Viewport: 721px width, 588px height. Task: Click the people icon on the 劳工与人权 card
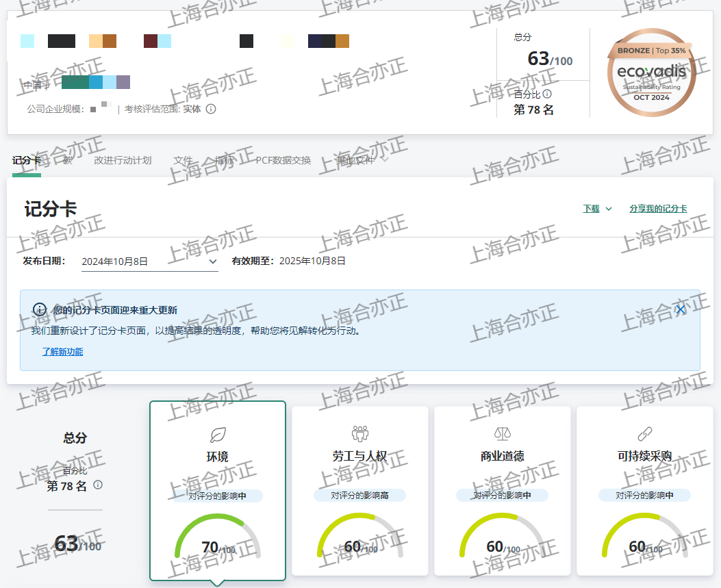click(360, 433)
